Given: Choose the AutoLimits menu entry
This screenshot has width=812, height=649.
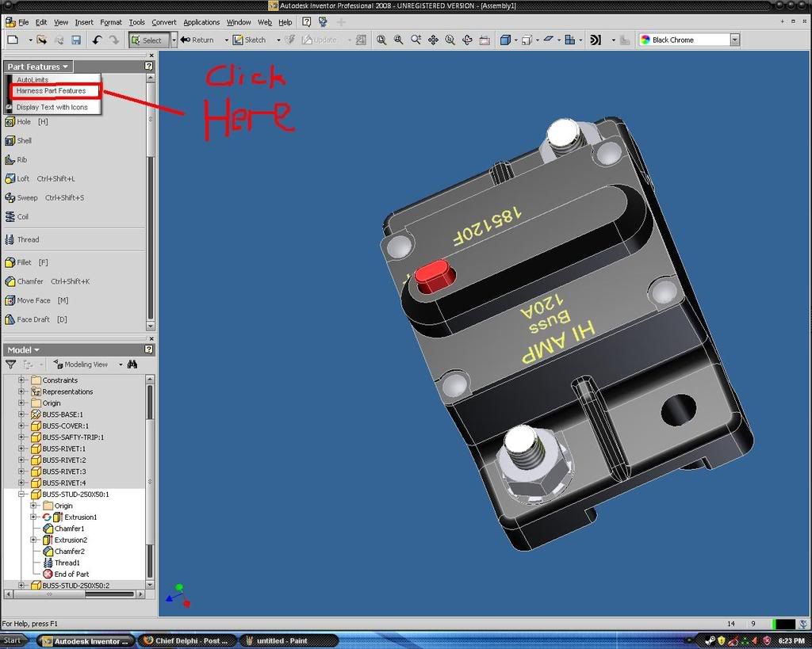Looking at the screenshot, I should coord(33,80).
